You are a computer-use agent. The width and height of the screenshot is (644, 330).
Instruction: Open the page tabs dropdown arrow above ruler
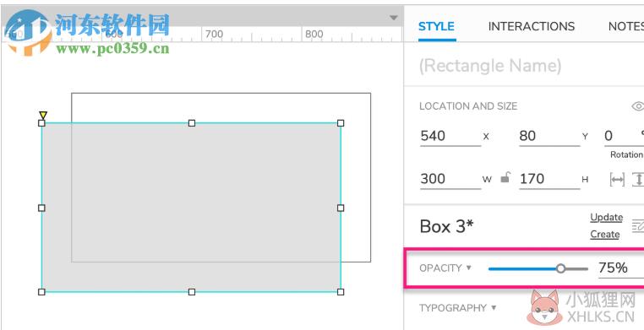[394, 18]
